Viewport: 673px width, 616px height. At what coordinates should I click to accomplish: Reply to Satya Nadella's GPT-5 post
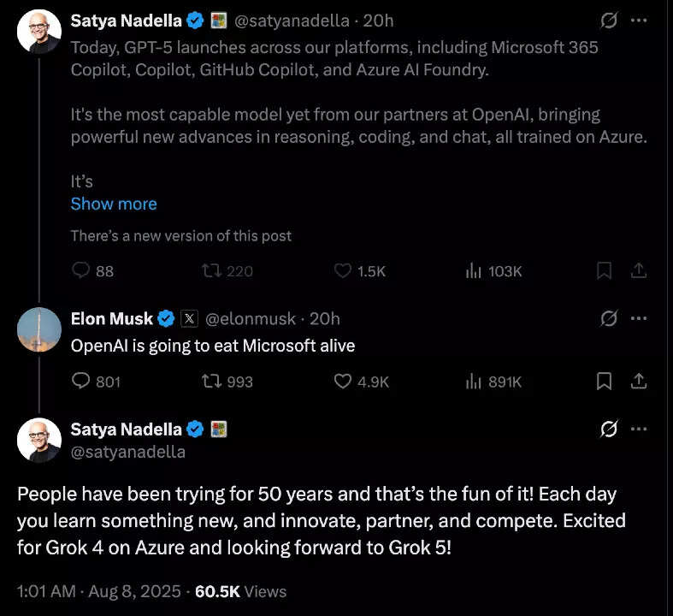[x=82, y=271]
